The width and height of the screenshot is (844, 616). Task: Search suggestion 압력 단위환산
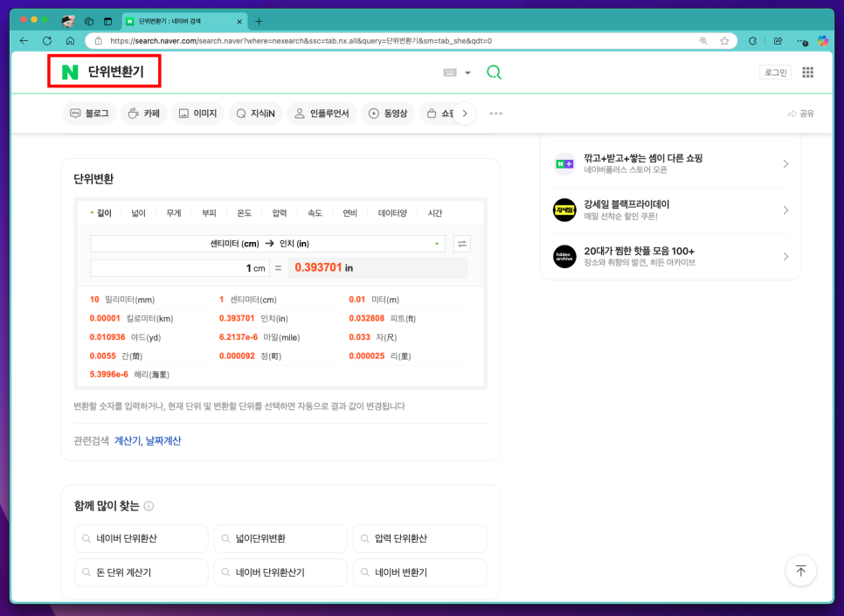coord(420,538)
